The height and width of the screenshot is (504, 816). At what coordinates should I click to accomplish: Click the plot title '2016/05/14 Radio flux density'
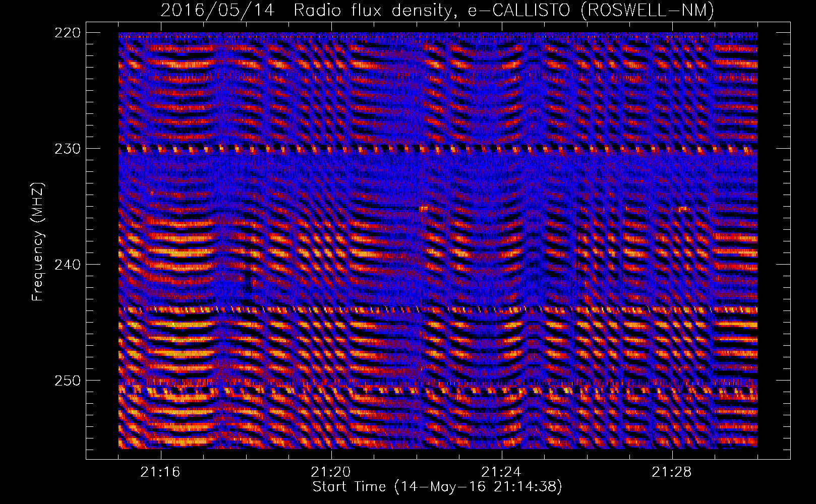pos(309,10)
